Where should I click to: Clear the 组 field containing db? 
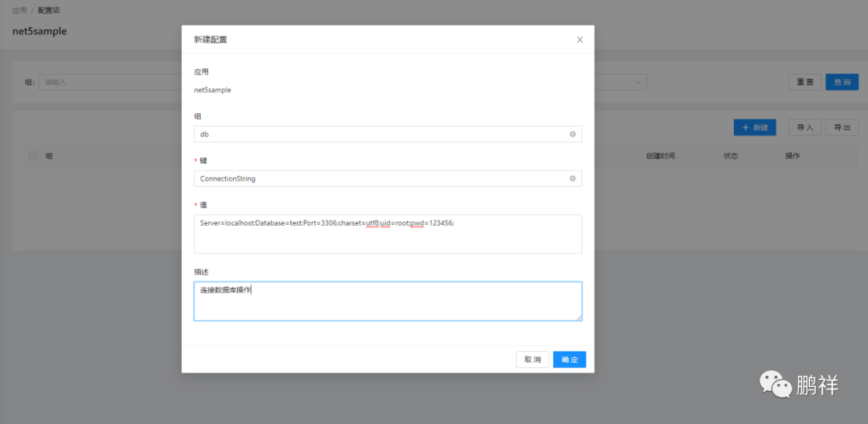tap(572, 134)
